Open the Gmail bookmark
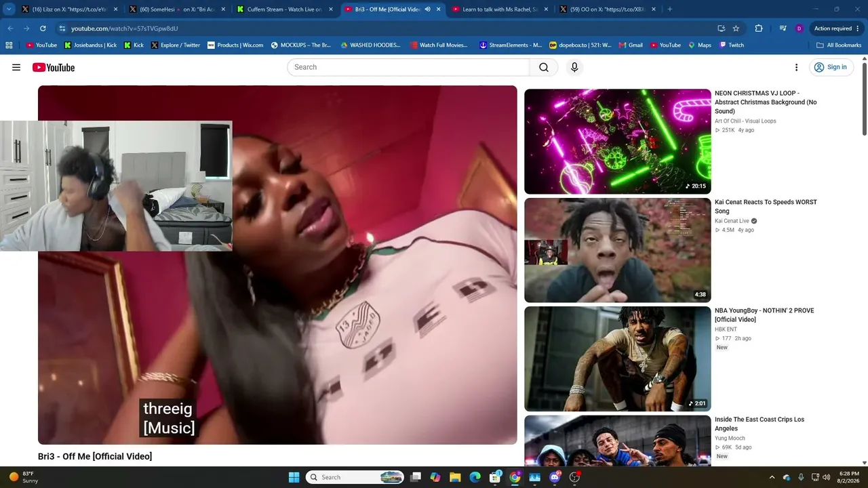This screenshot has width=868, height=488. tap(631, 45)
